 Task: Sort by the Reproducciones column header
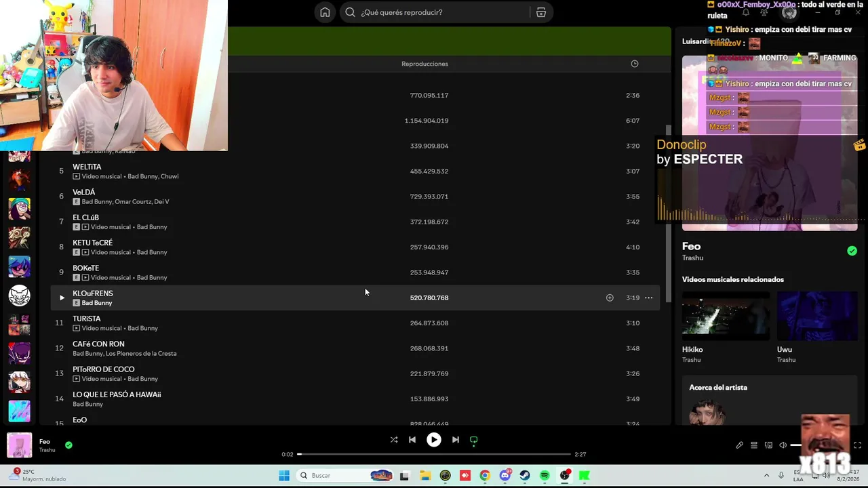click(x=425, y=64)
